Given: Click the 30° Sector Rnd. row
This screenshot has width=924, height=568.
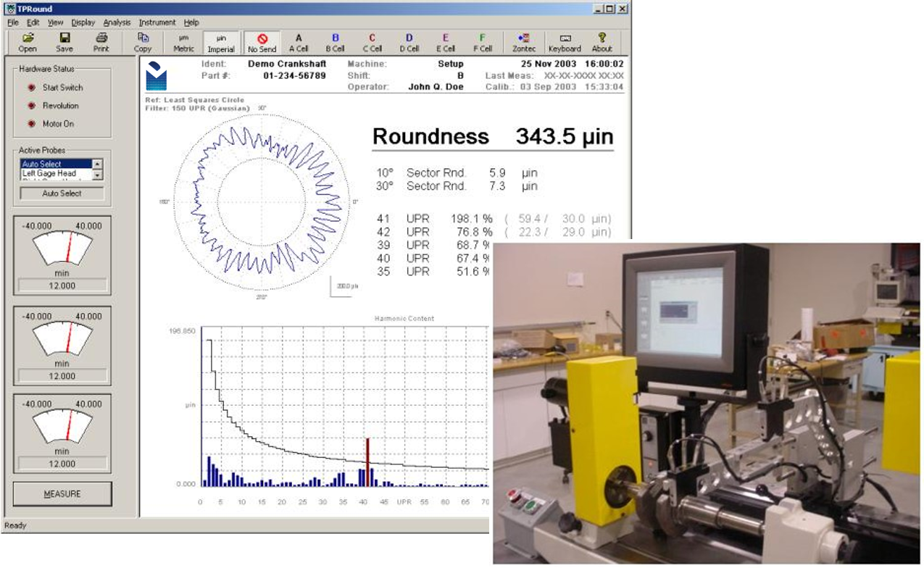Looking at the screenshot, I should [457, 186].
